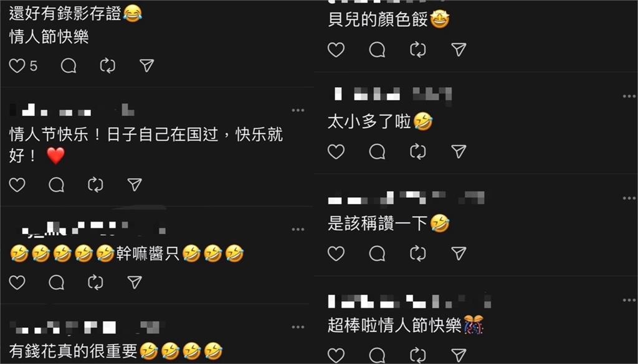
Task: Open the username above 太小多了啦 comment
Action: coord(391,94)
